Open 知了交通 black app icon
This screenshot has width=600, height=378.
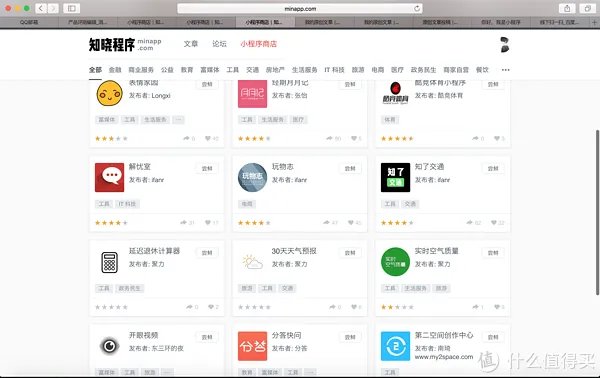[x=395, y=177]
